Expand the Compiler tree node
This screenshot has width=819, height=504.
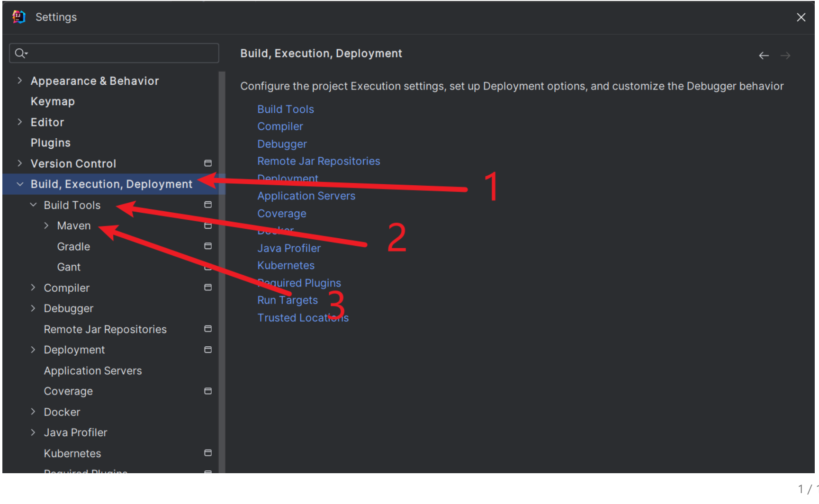(33, 288)
